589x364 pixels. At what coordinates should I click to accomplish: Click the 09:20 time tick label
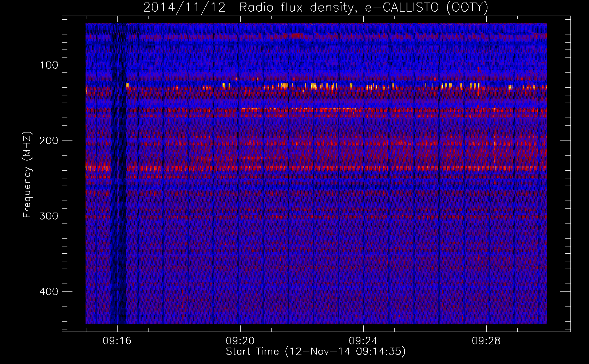pos(240,341)
